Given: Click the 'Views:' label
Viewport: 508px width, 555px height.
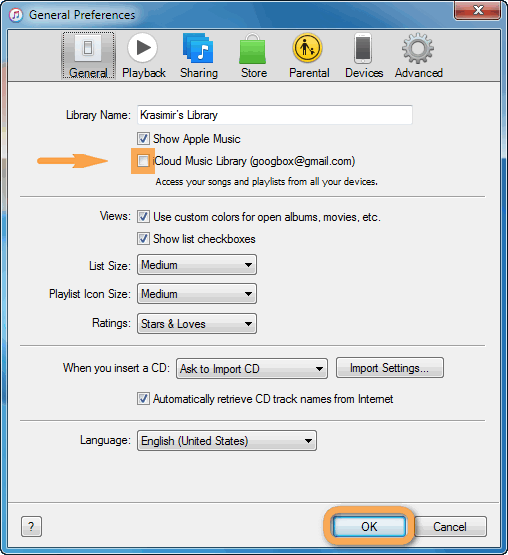Looking at the screenshot, I should coord(115,216).
